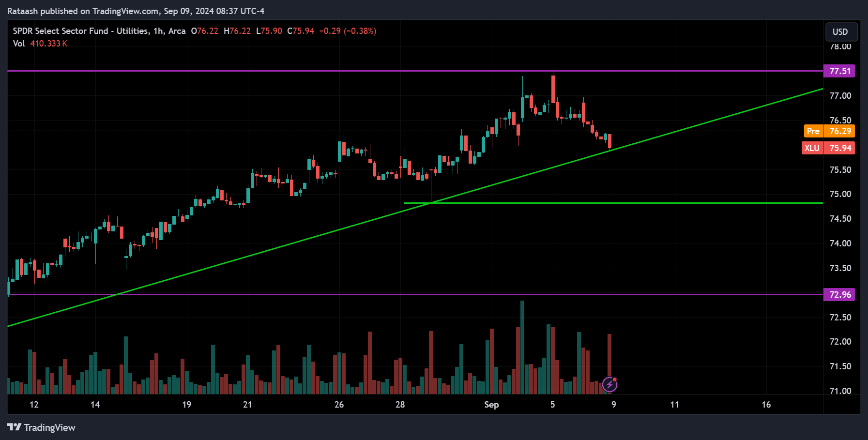Click the 75.00 price axis value
Image resolution: width=868 pixels, height=440 pixels.
(840, 194)
